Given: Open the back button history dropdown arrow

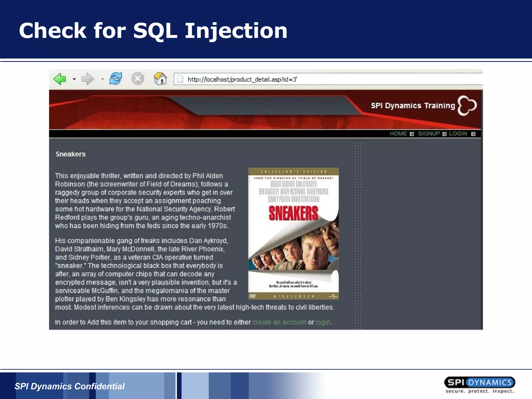Looking at the screenshot, I should click(x=74, y=79).
